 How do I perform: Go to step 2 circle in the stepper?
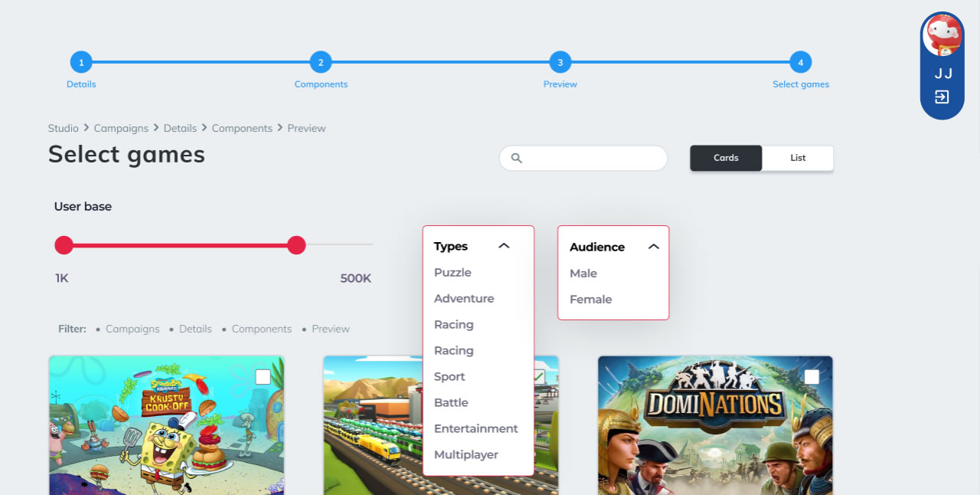321,63
